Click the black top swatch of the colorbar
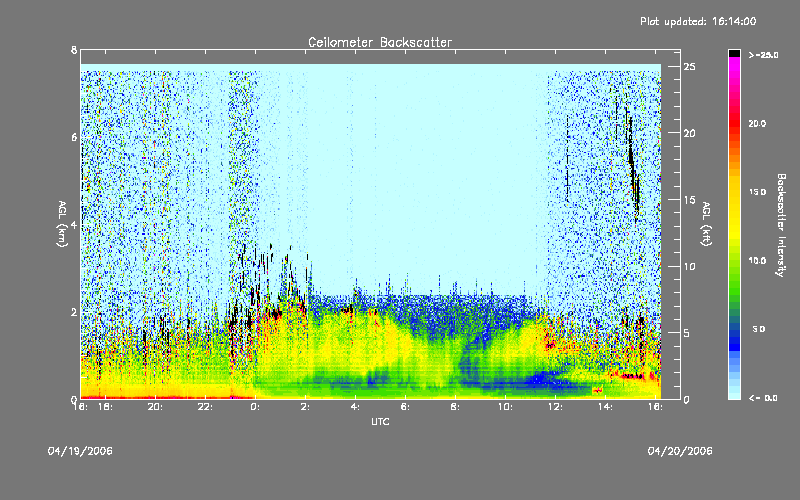This screenshot has height=500, width=800. pyautogui.click(x=734, y=53)
